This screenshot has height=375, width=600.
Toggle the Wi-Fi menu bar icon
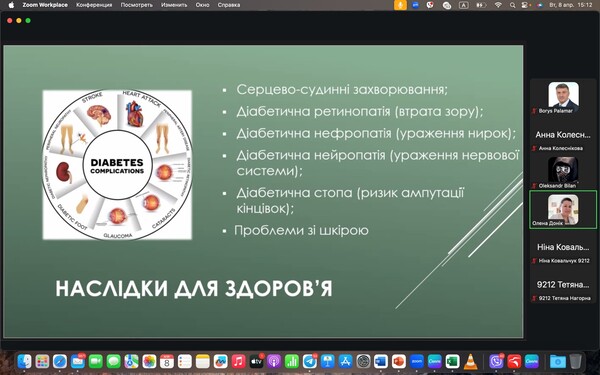coord(498,5)
